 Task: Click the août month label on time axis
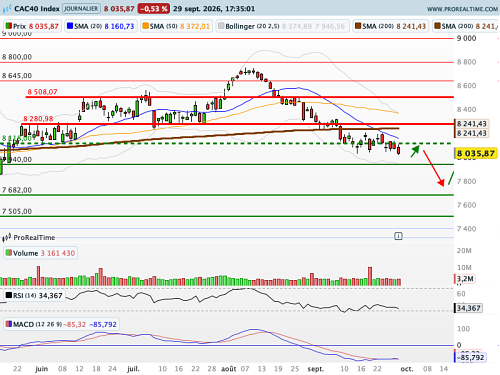229,369
